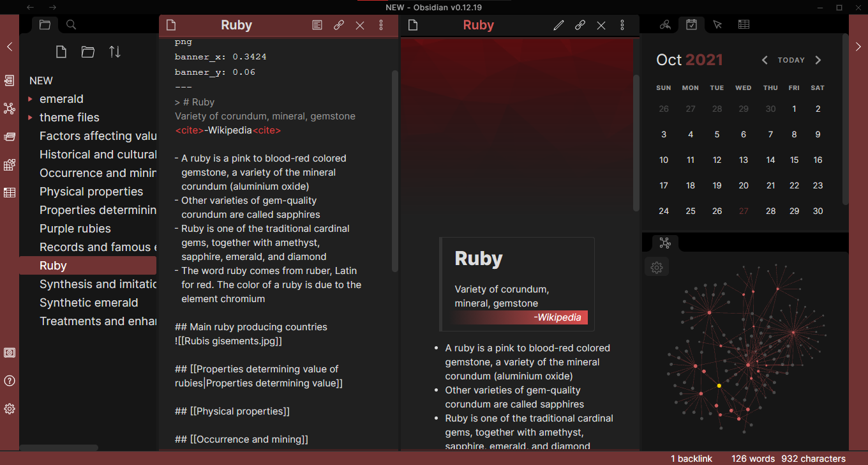This screenshot has width=868, height=465.
Task: Click the cards icon in left ribbon
Action: [10, 137]
